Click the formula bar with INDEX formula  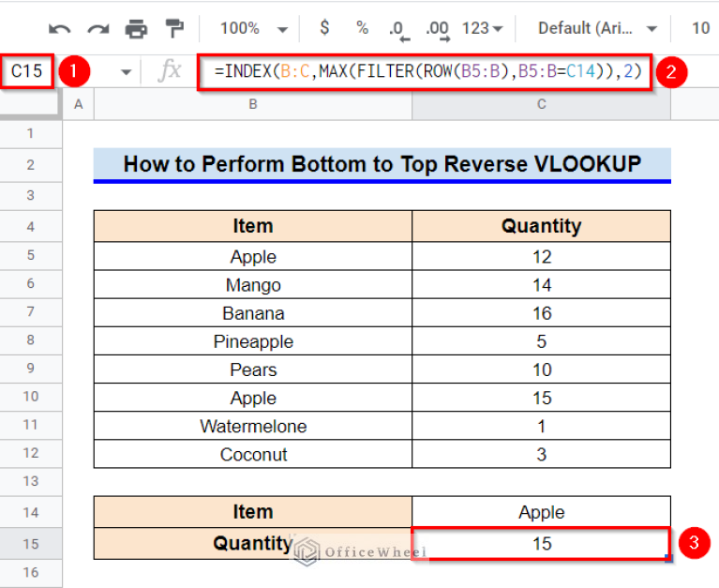tap(425, 71)
